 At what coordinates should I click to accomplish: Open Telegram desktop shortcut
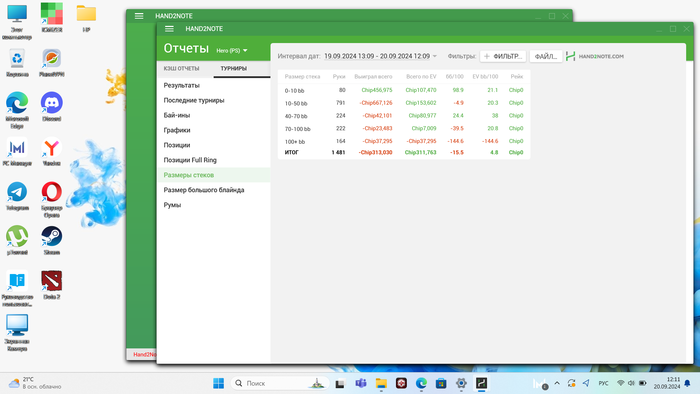click(x=17, y=196)
